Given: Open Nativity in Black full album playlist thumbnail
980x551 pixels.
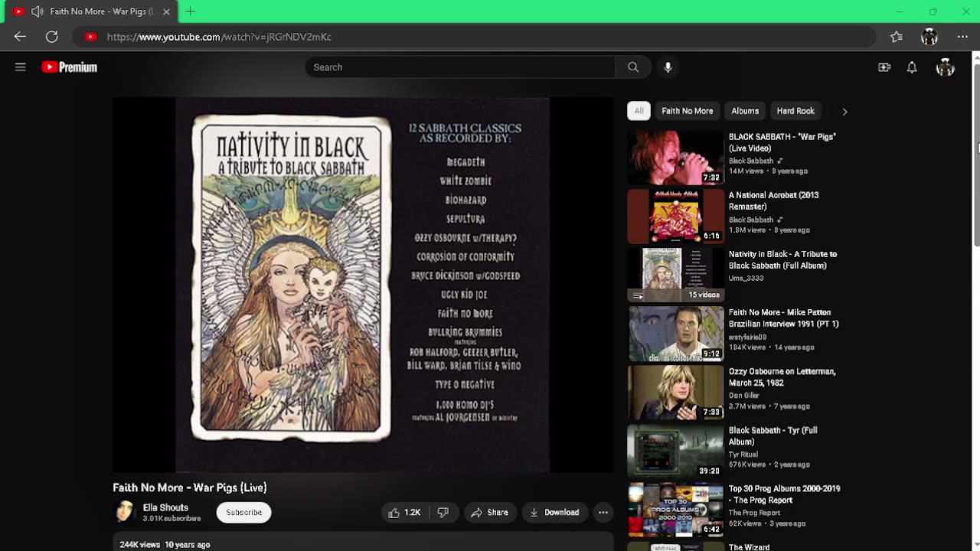Looking at the screenshot, I should tap(675, 275).
